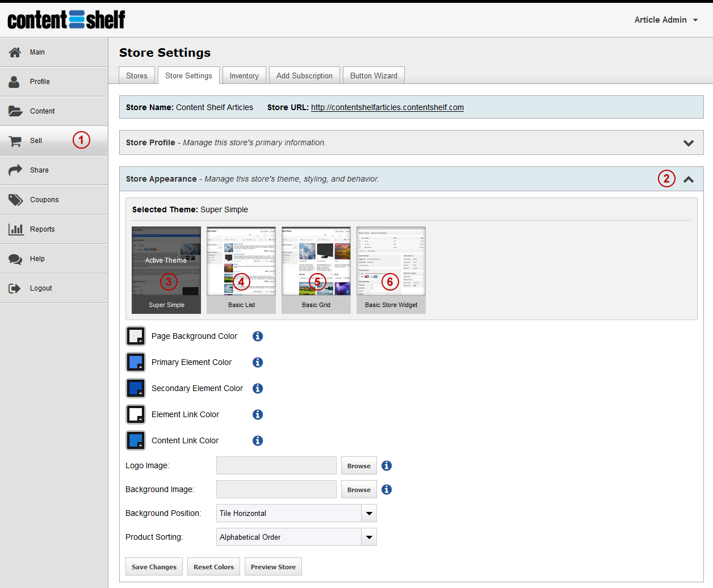
Task: Click the Coupons tag icon
Action: click(15, 200)
